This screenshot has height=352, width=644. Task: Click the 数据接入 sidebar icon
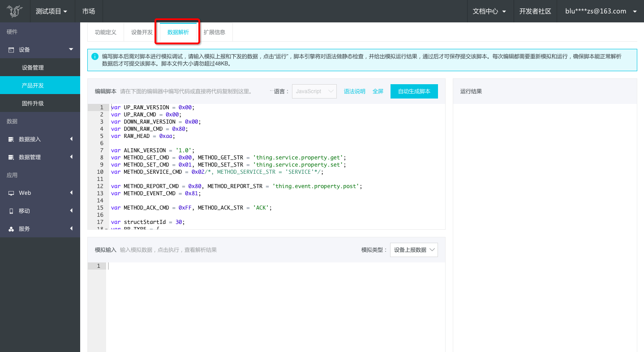tap(11, 139)
